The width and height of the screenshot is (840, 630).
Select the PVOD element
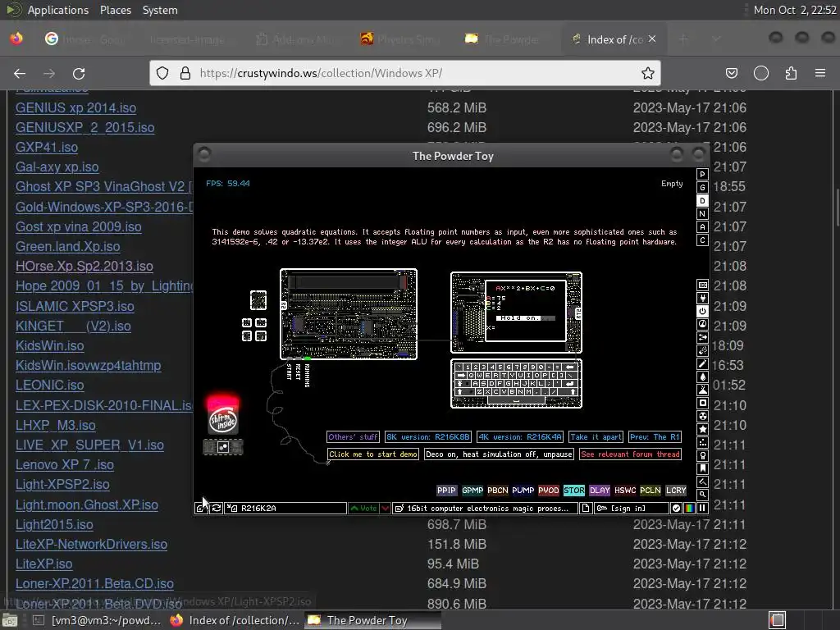548,491
